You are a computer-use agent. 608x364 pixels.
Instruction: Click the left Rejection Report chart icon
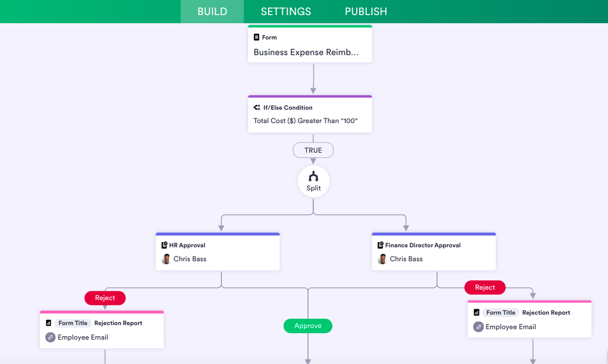pyautogui.click(x=49, y=323)
